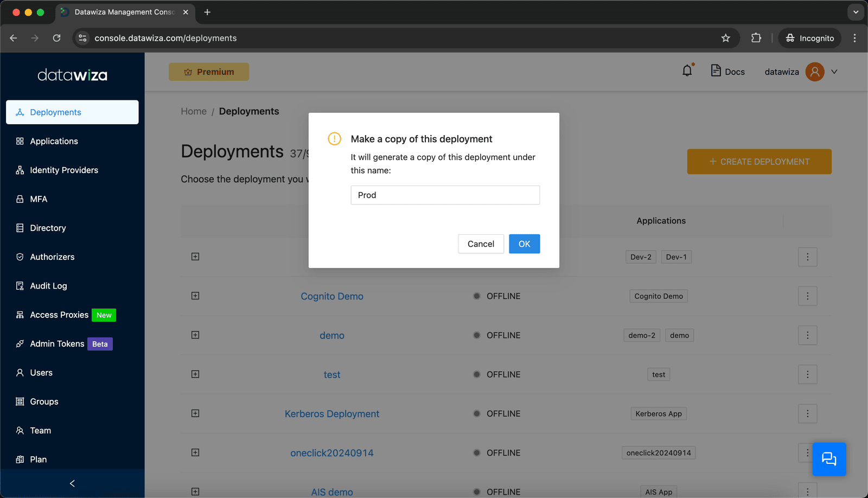This screenshot has height=498, width=868.
Task: Click the deployment name input field
Action: (x=445, y=195)
